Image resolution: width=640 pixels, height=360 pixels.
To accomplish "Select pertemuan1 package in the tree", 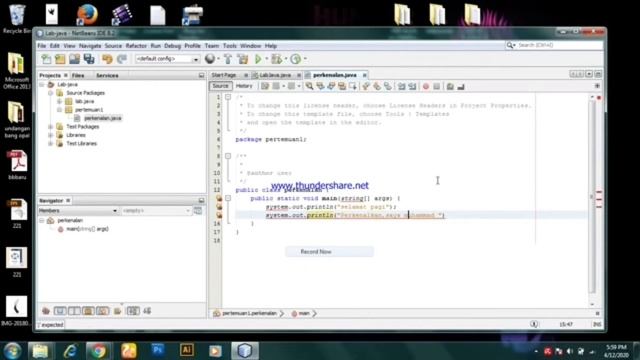I will (89, 110).
